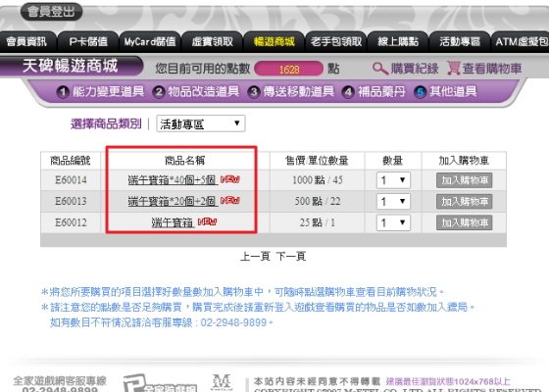549x392 pixels.
Task: Open the 線上購點 tab
Action: tap(398, 42)
